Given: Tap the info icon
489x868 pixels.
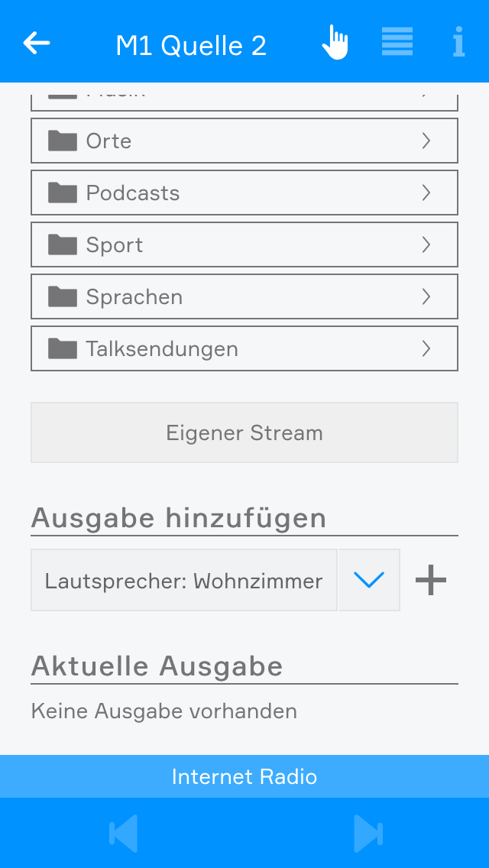Looking at the screenshot, I should (x=458, y=42).
